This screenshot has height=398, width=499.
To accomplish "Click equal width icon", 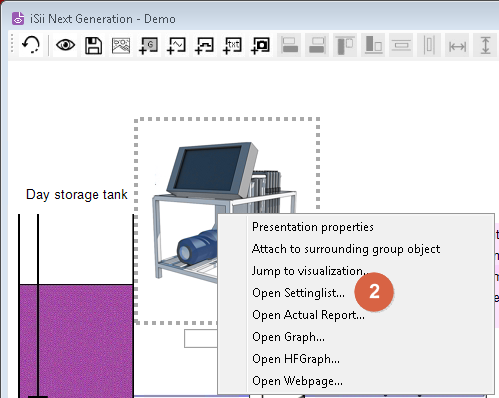I will [457, 46].
